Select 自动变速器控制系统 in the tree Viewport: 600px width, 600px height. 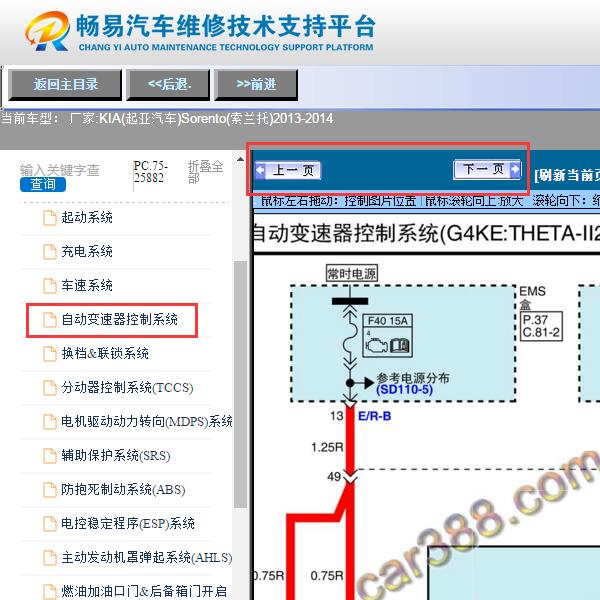[x=119, y=319]
